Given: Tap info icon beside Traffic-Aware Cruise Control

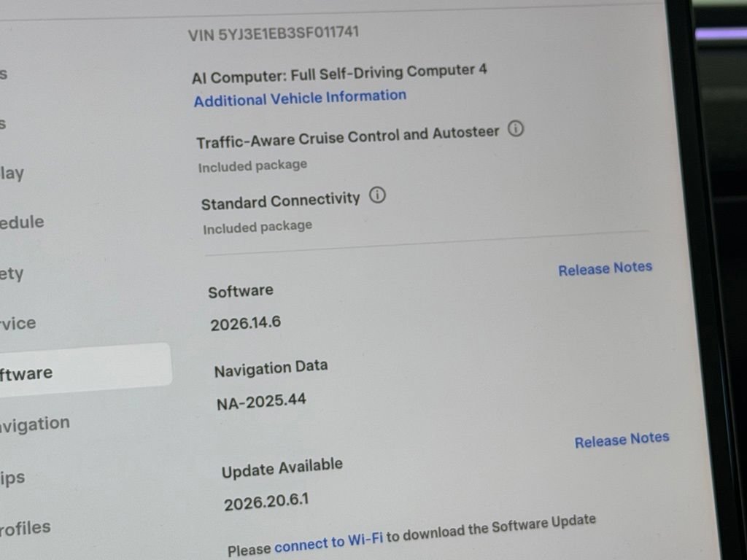Looking at the screenshot, I should click(x=516, y=128).
